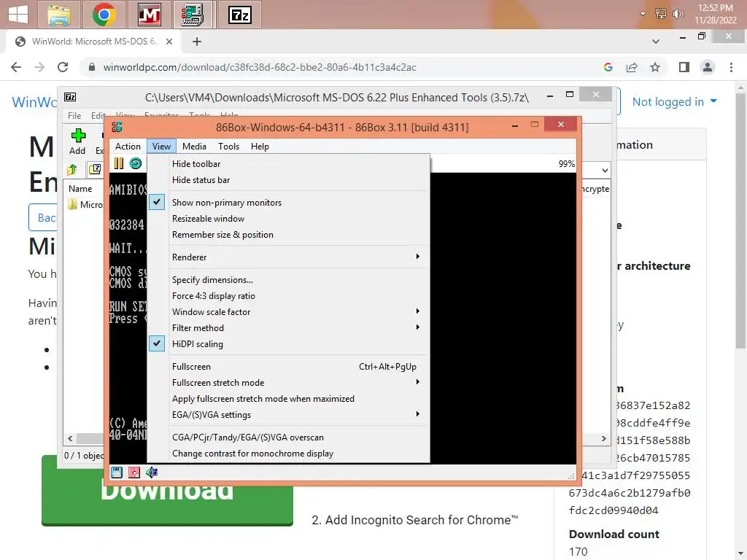
Task: Toggle Force 4:3 display ratio
Action: pos(289,296)
